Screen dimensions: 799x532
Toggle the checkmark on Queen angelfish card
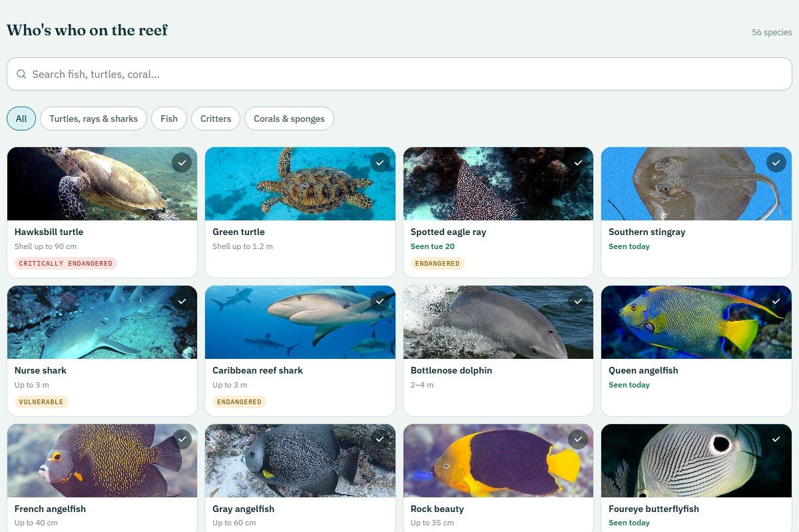[x=776, y=301]
